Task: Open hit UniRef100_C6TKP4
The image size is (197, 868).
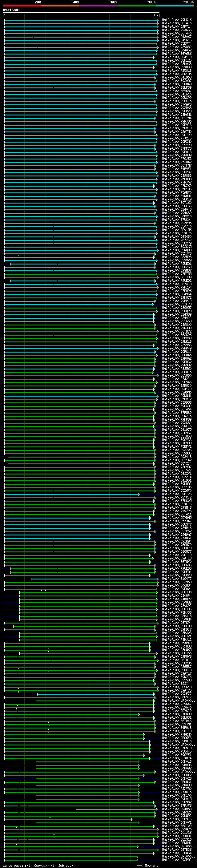Action: [177, 623]
